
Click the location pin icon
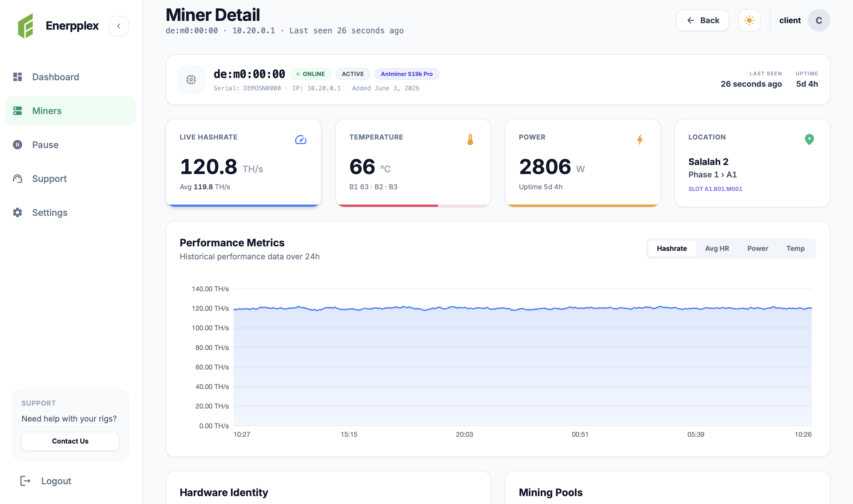[x=809, y=139]
